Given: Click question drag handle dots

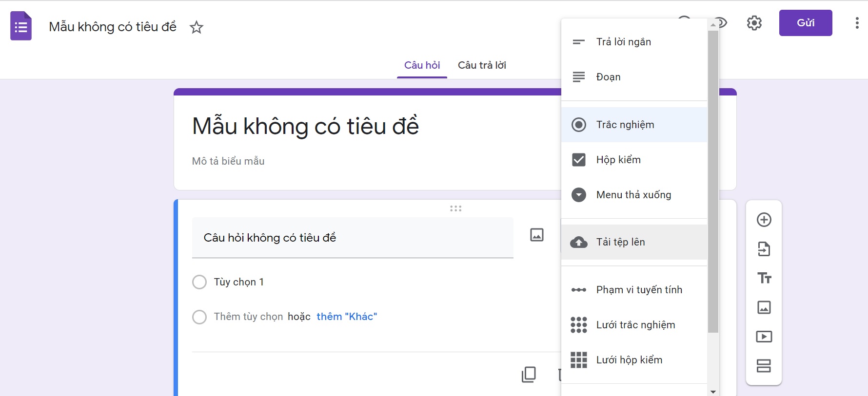Looking at the screenshot, I should tap(456, 208).
